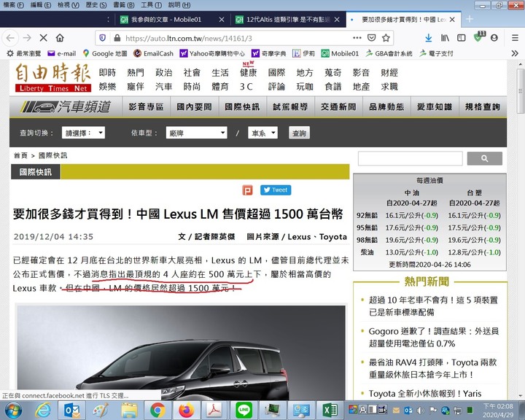Viewport: 525px width, 420px height.
Task: Show more bookmarks chevron
Action: pos(515,53)
